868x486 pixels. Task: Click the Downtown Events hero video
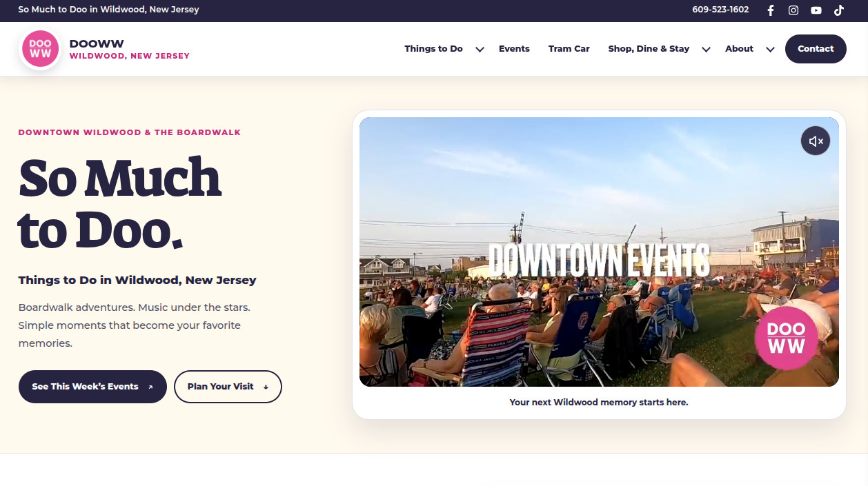point(599,252)
